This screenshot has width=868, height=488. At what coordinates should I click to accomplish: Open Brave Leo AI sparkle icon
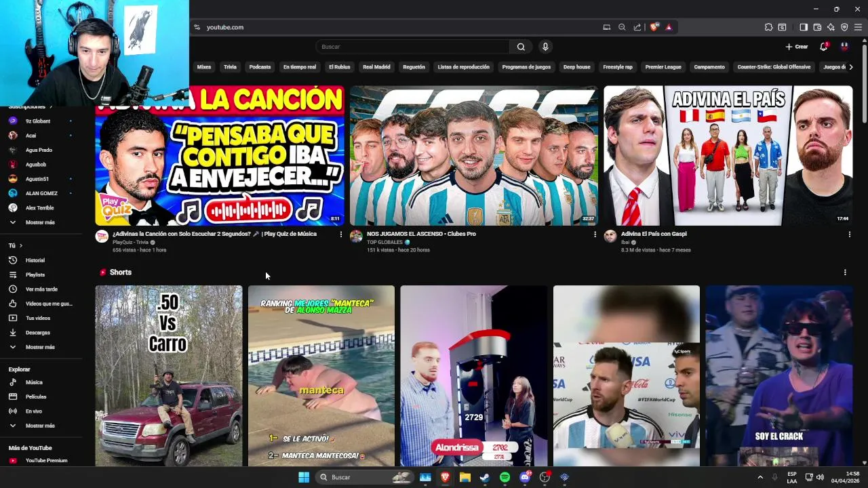(831, 27)
